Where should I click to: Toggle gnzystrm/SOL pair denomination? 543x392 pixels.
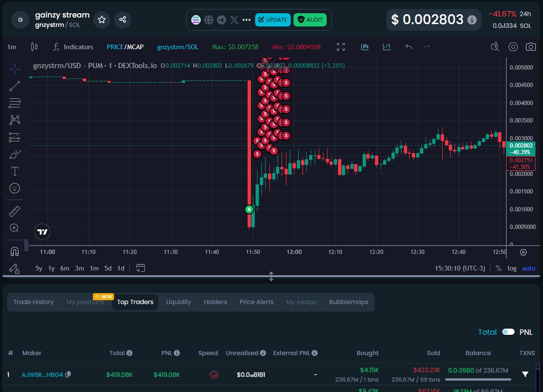pos(178,47)
